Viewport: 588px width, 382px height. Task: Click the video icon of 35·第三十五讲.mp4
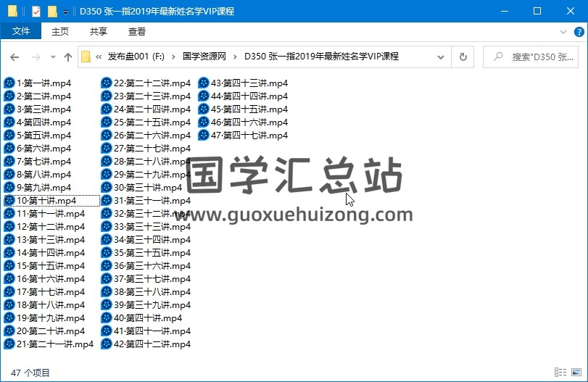(x=107, y=252)
